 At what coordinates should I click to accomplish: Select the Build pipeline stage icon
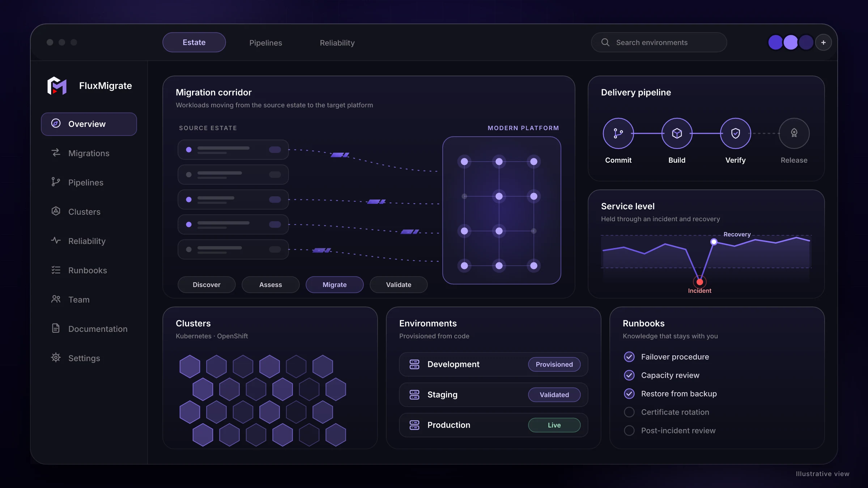(x=677, y=133)
